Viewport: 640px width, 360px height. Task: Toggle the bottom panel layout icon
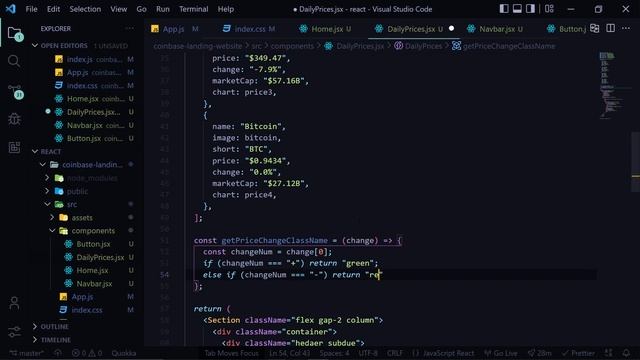517,9
